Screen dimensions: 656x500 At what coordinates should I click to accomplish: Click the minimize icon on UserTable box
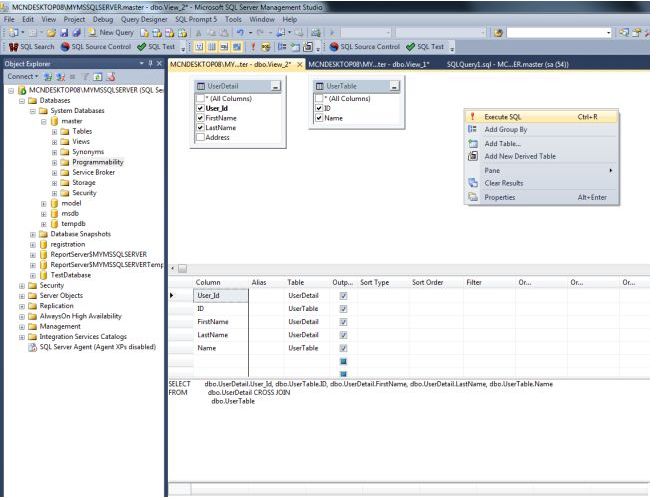pyautogui.click(x=394, y=87)
